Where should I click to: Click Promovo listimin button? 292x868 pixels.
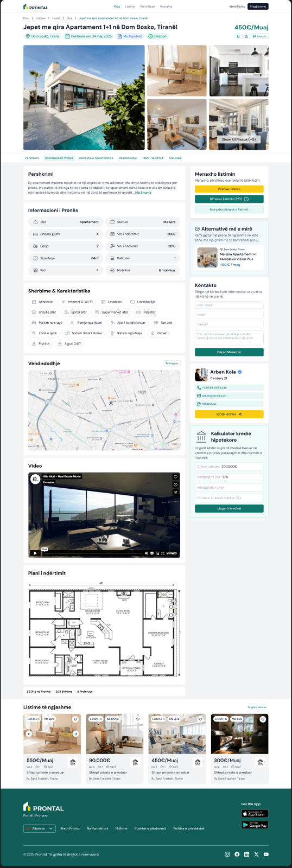click(x=229, y=189)
